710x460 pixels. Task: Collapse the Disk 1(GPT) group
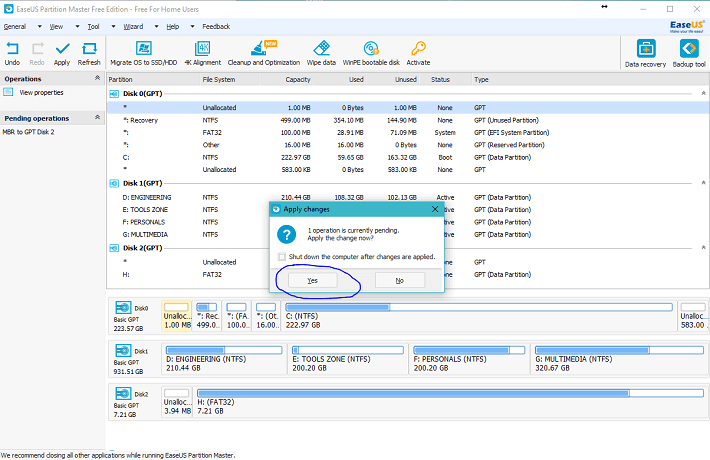click(703, 183)
